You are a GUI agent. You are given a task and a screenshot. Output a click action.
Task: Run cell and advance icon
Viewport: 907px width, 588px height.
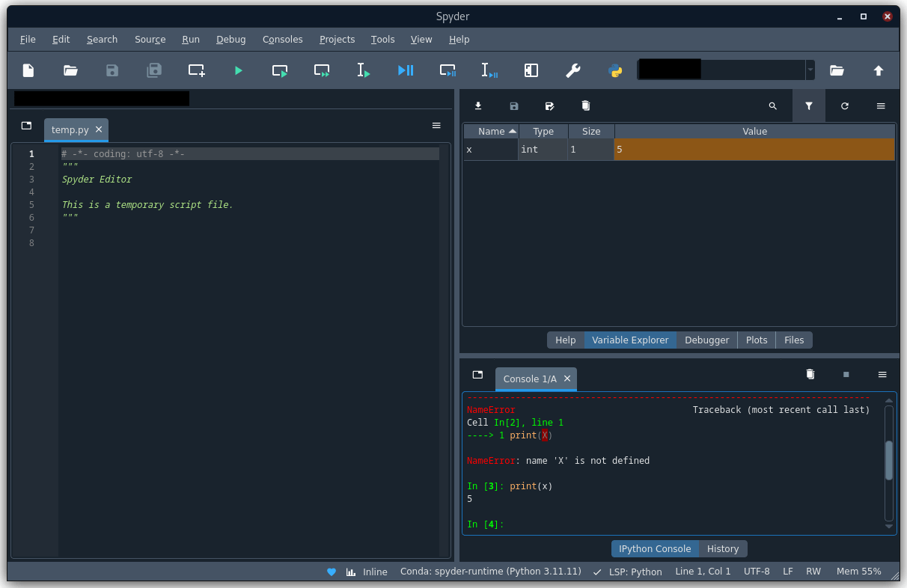[322, 70]
